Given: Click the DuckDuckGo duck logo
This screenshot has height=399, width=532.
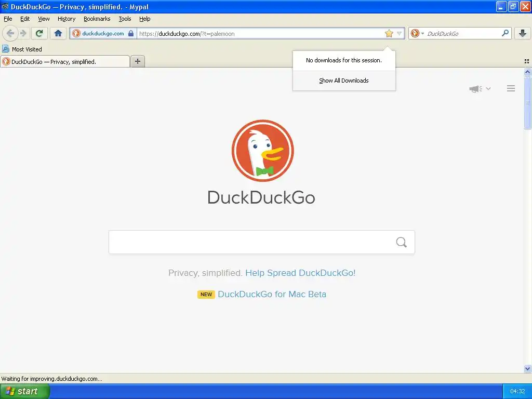Looking at the screenshot, I should [262, 150].
